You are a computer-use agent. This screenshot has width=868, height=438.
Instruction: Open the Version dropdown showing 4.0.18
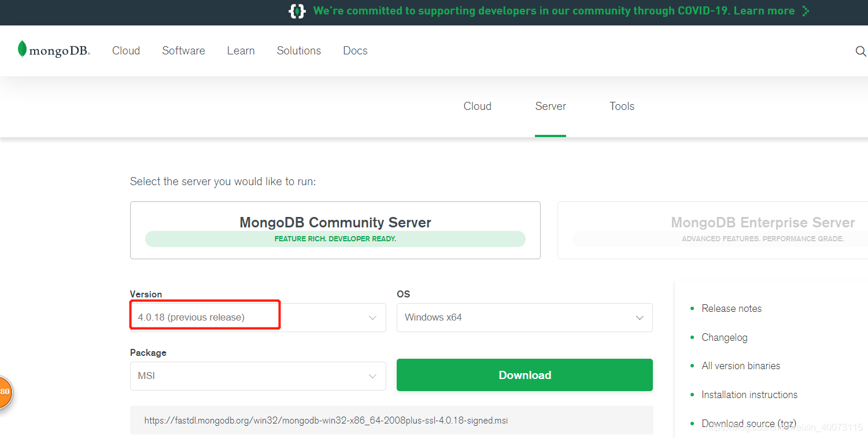click(258, 318)
